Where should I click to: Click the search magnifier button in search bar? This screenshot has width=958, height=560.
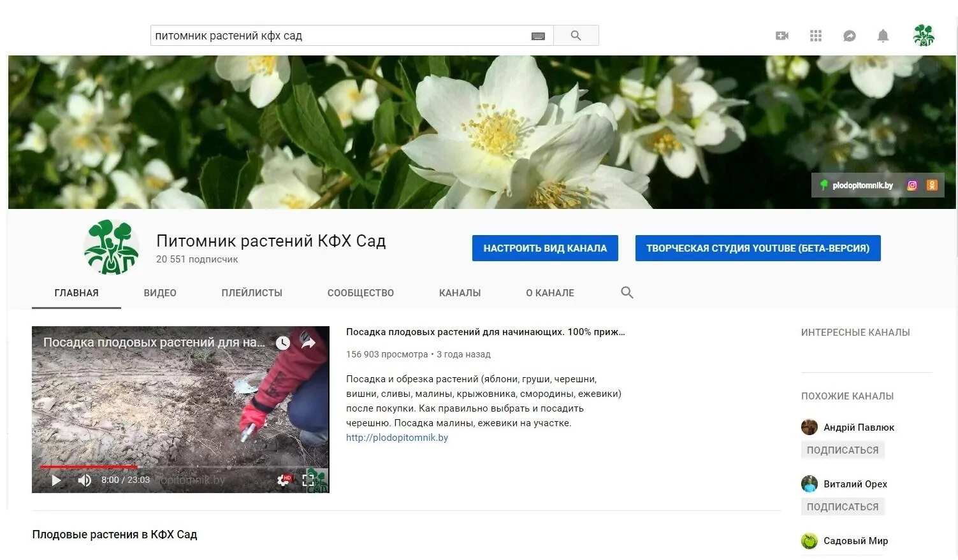[576, 36]
